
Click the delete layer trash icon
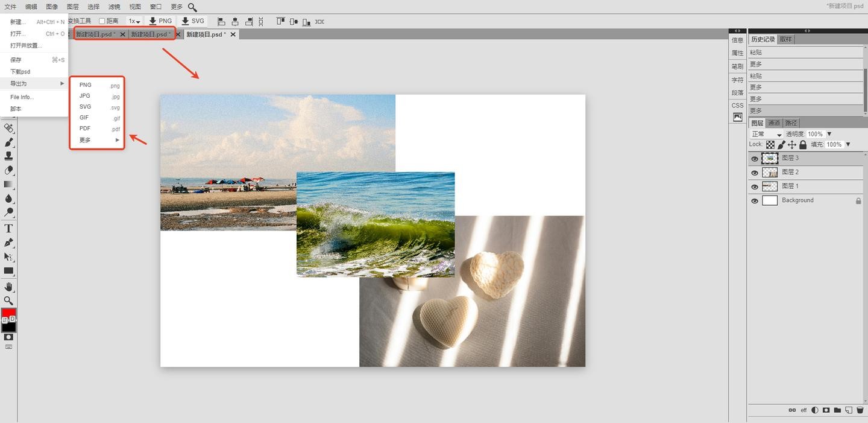[x=860, y=410]
